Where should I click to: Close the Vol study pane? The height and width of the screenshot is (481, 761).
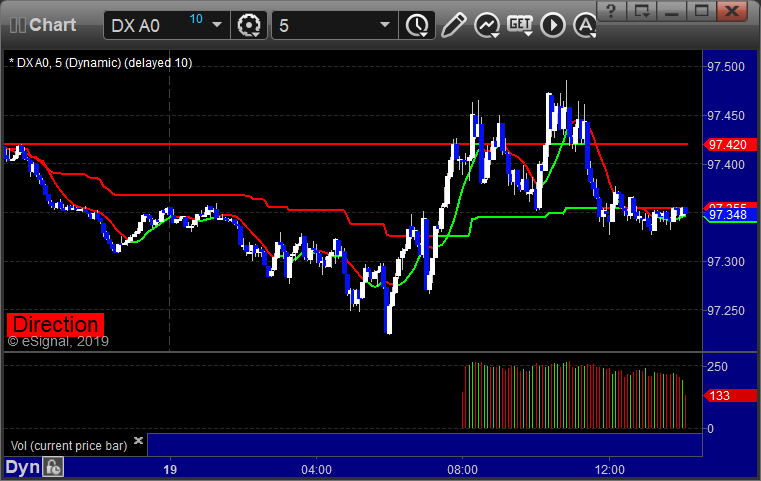coord(138,441)
